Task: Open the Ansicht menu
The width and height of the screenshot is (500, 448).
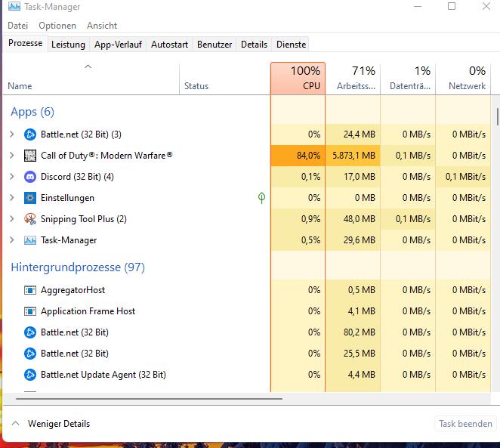Action: click(x=102, y=26)
